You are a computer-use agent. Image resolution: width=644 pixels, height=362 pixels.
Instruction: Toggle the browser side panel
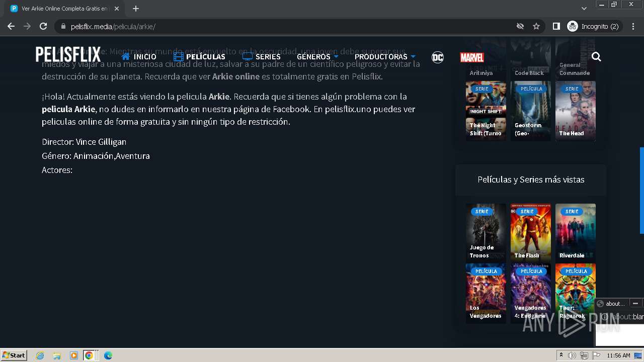(556, 26)
